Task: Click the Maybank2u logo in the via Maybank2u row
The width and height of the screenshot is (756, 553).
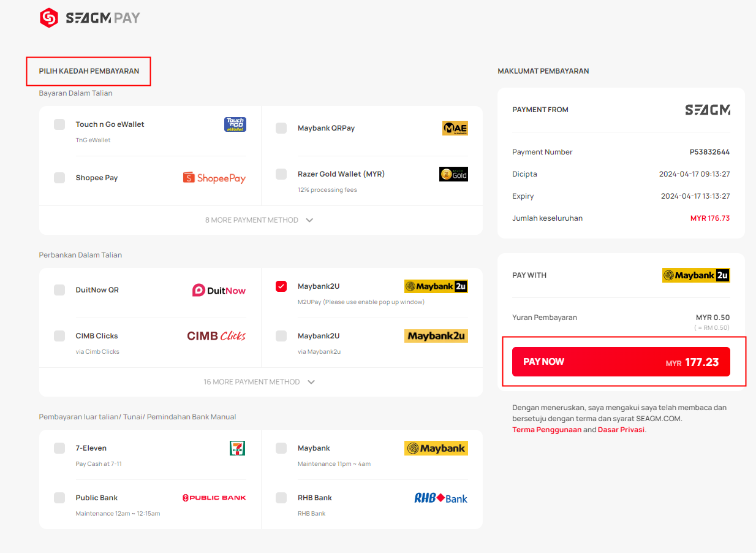Action: tap(436, 336)
